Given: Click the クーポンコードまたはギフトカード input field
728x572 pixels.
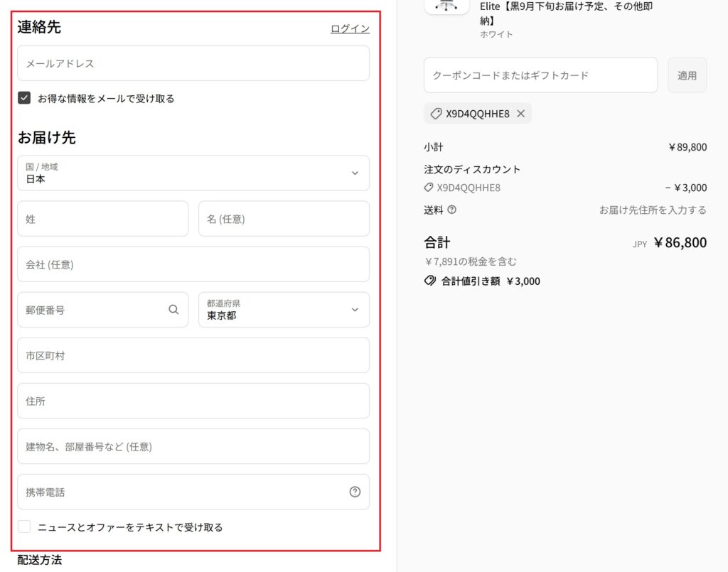Looking at the screenshot, I should coord(540,75).
